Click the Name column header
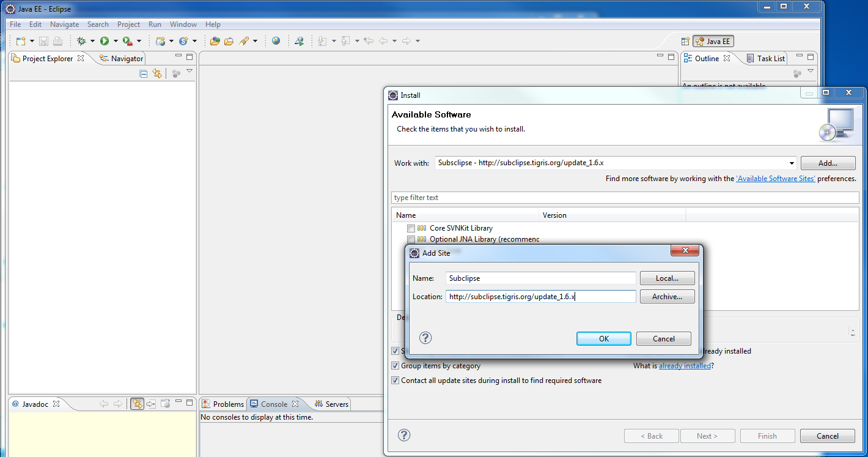Image resolution: width=868 pixels, height=457 pixels. 465,215
